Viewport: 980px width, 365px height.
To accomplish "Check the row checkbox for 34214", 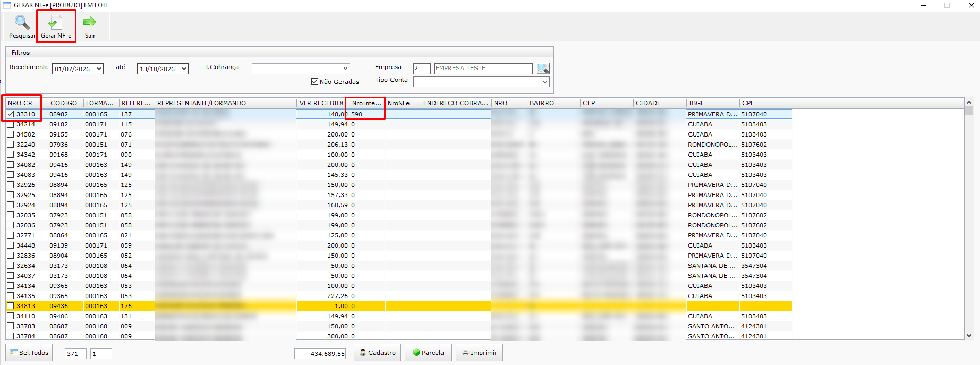I will [11, 124].
